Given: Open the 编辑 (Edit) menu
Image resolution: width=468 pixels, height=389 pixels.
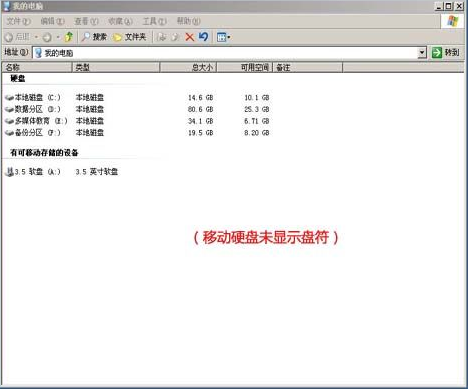Looking at the screenshot, I should 52,21.
